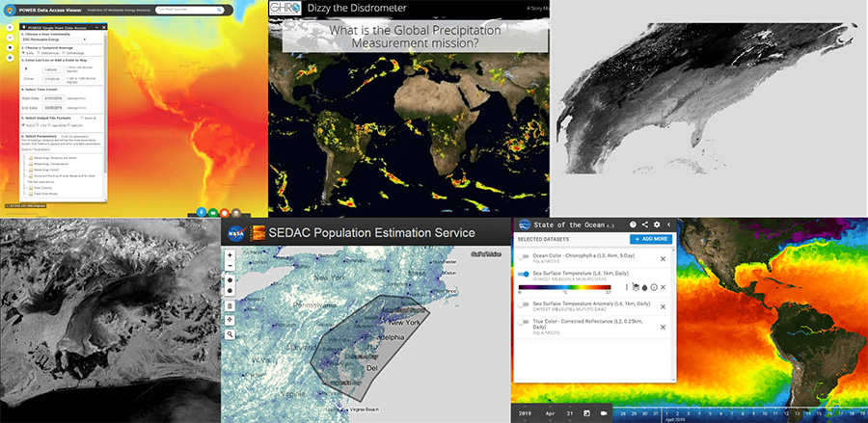The height and width of the screenshot is (423, 868).
Task: Click the End Date field
Action: click(53, 108)
